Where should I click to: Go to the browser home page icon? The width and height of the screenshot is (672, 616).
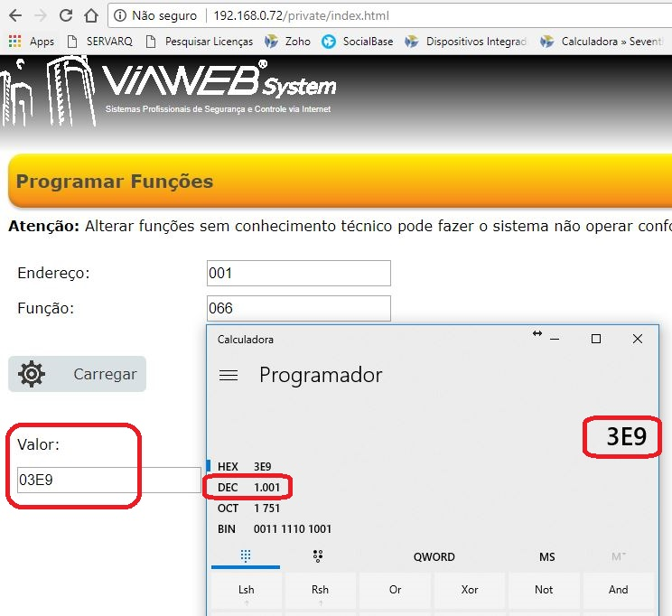[91, 16]
